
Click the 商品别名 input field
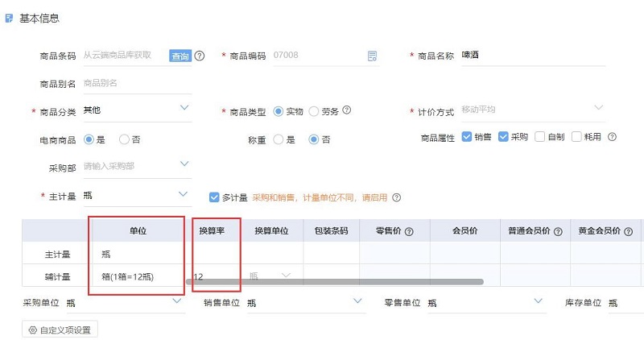coord(137,83)
